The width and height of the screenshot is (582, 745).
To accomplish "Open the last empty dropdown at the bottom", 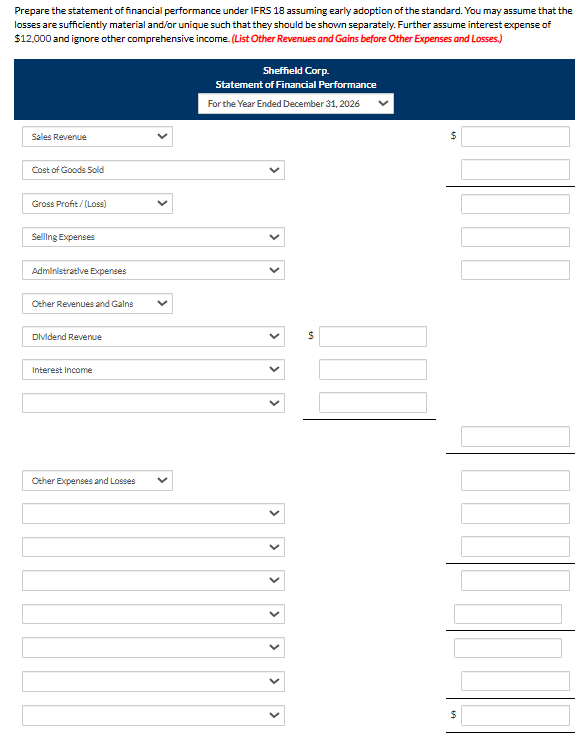I will coord(153,715).
